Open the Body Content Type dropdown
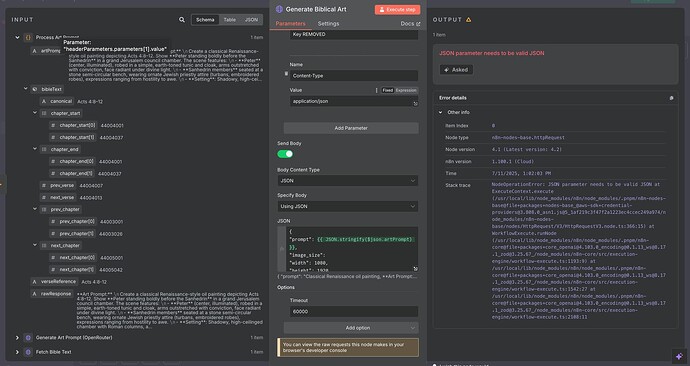Screen dimensions: 690x366 point(348,181)
